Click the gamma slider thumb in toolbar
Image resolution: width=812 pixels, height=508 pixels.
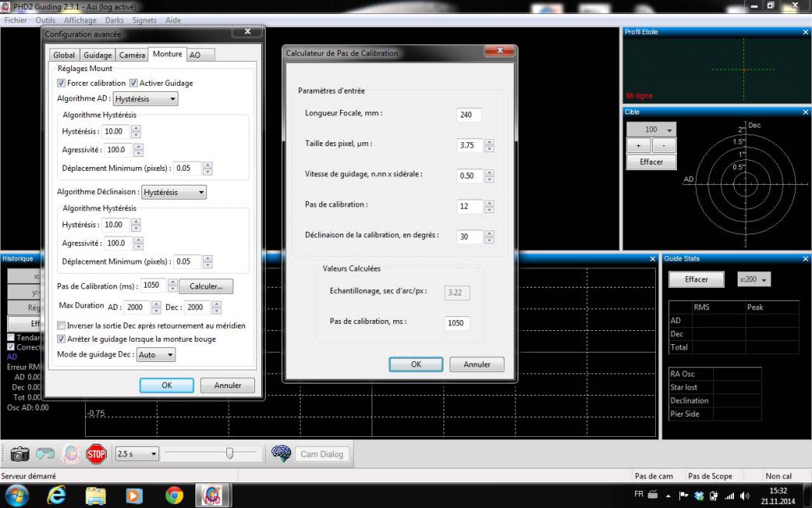(229, 454)
